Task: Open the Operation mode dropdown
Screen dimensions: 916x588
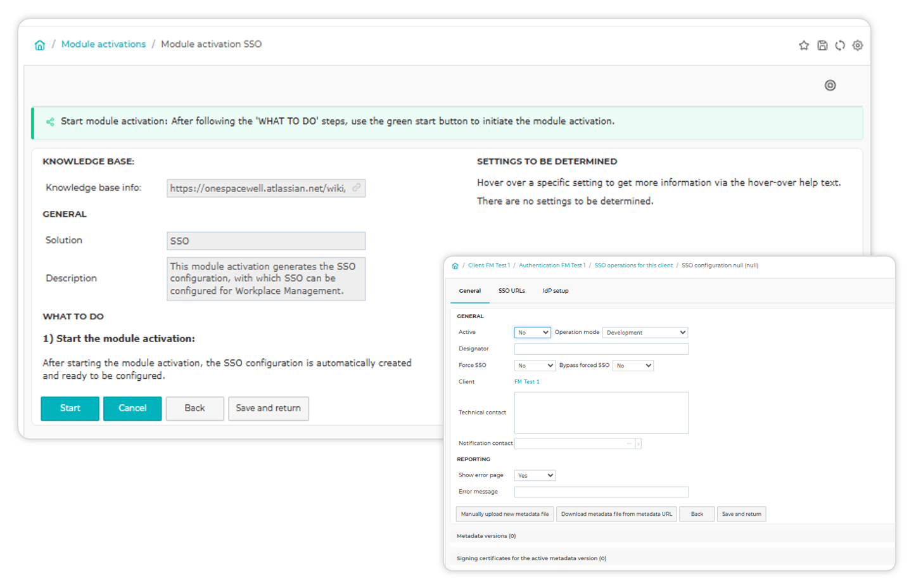Action: point(645,332)
